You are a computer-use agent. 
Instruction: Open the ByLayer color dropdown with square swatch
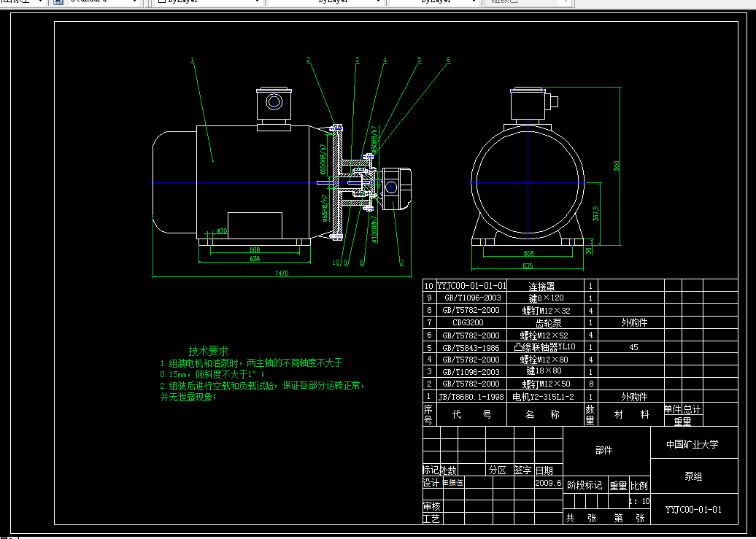(x=209, y=2)
